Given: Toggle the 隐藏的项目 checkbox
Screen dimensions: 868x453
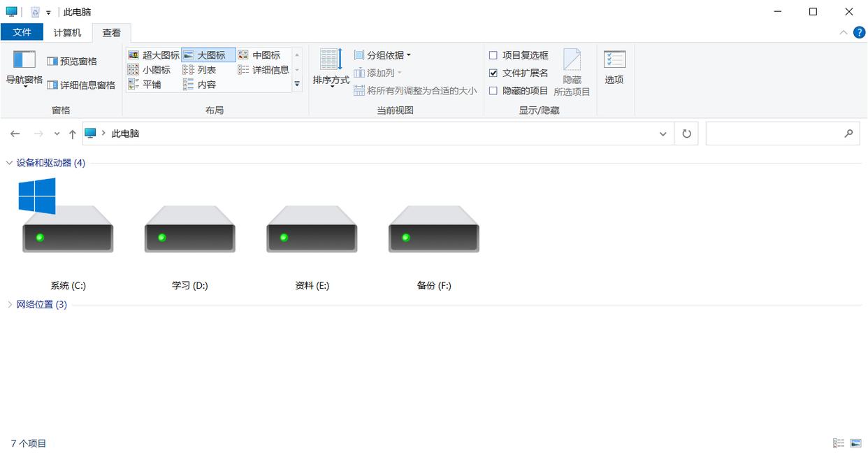Looking at the screenshot, I should point(493,91).
